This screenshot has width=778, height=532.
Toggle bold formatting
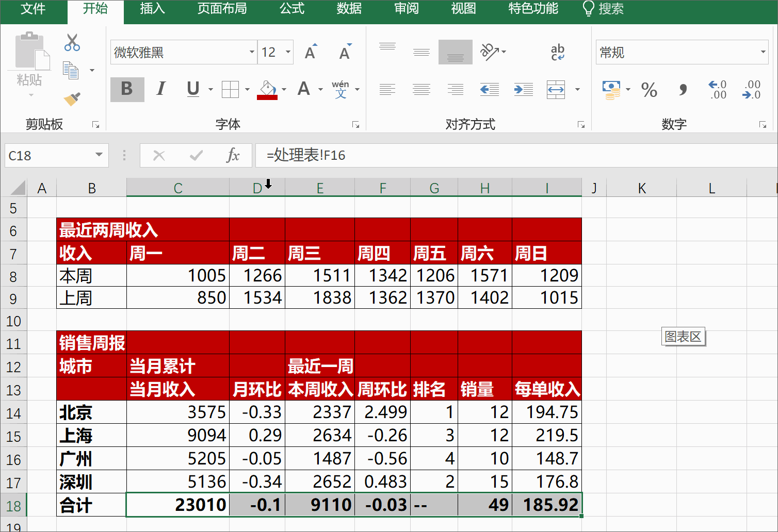click(127, 89)
